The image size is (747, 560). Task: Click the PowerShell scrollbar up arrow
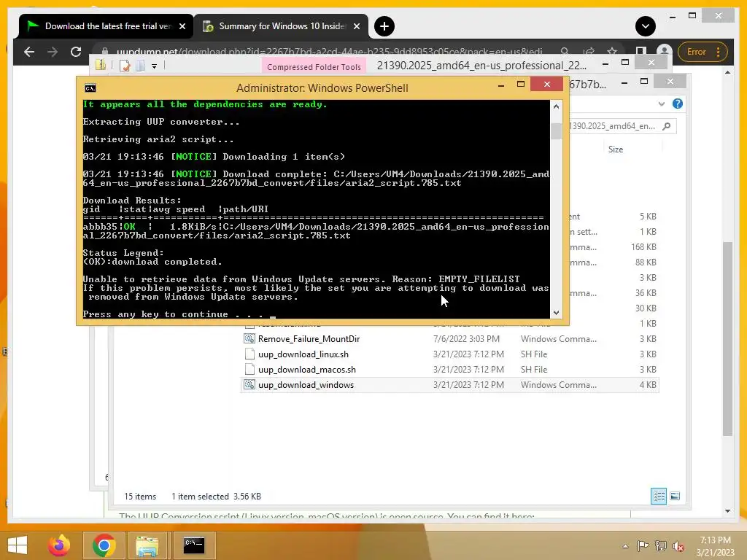[556, 106]
